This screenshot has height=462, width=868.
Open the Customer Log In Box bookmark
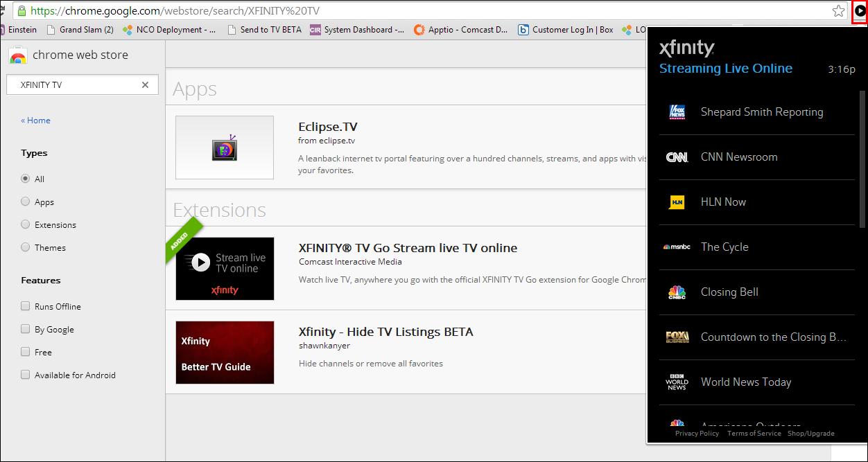pos(564,30)
